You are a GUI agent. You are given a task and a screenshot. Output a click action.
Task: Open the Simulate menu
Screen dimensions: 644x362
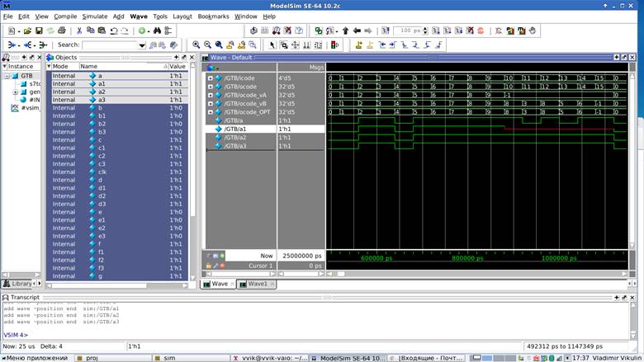tap(95, 16)
